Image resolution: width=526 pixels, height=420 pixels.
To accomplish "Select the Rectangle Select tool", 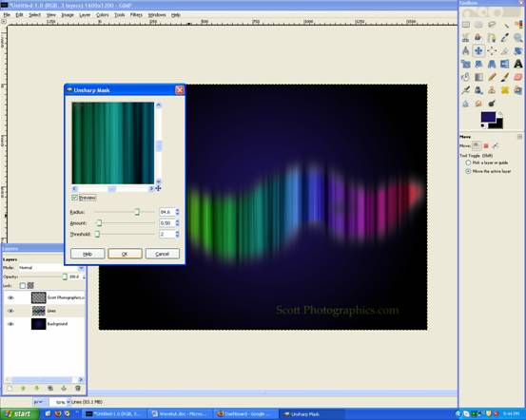I will [466, 25].
